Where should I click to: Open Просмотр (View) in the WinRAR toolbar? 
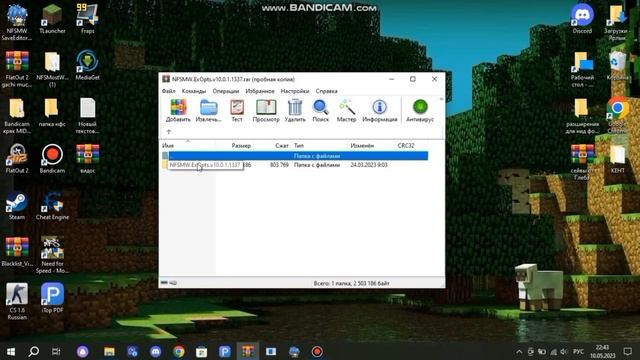pos(266,111)
